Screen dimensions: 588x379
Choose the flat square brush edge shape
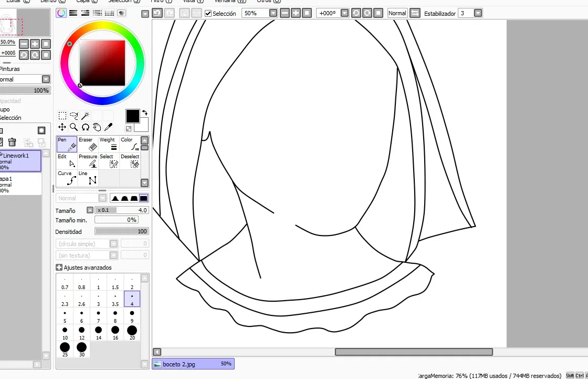tap(143, 198)
